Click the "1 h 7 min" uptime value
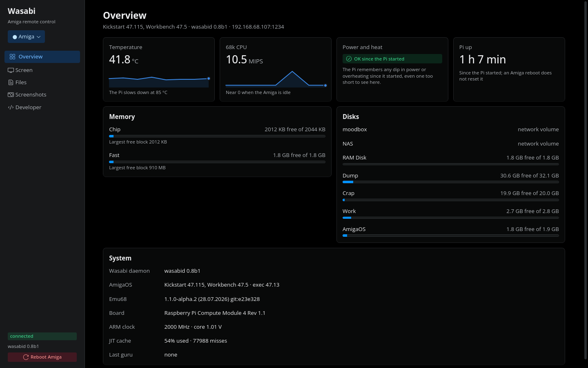The width and height of the screenshot is (588, 368). click(483, 60)
